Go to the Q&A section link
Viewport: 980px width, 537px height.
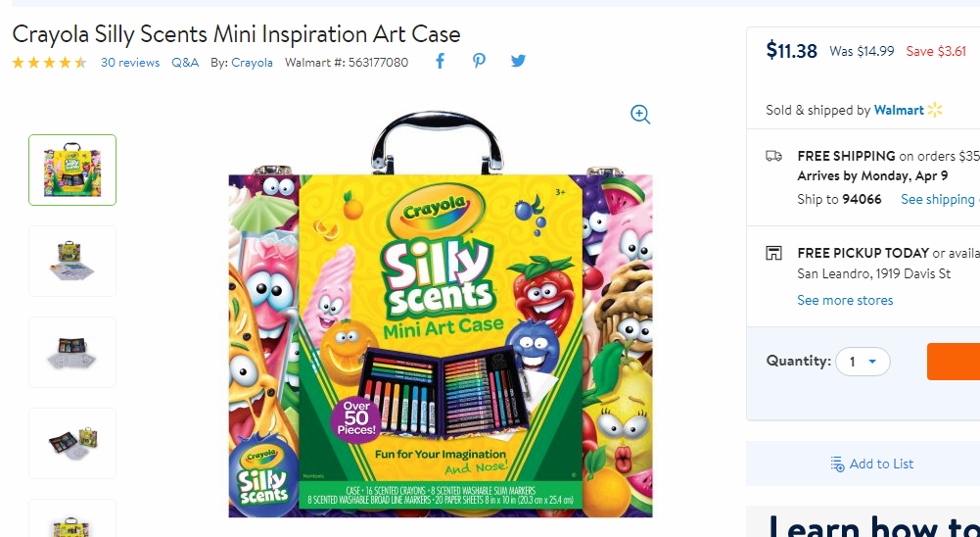[185, 63]
